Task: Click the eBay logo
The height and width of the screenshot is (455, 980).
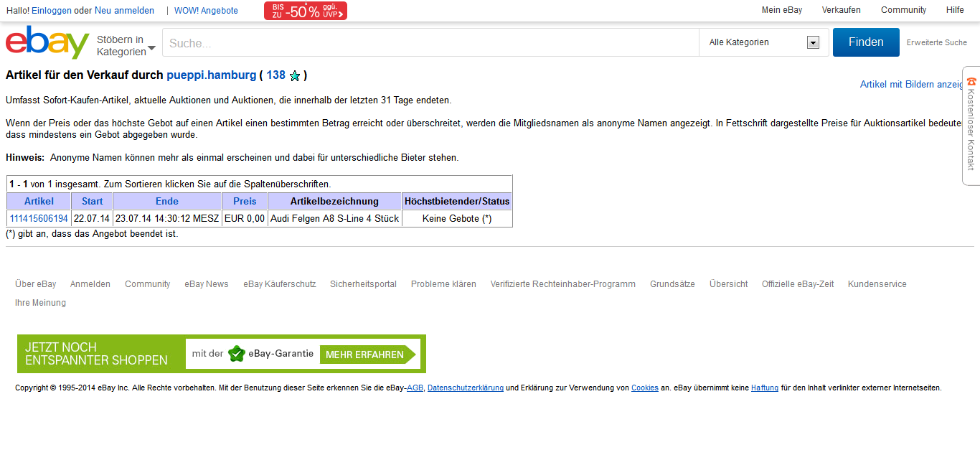Action: [x=47, y=42]
